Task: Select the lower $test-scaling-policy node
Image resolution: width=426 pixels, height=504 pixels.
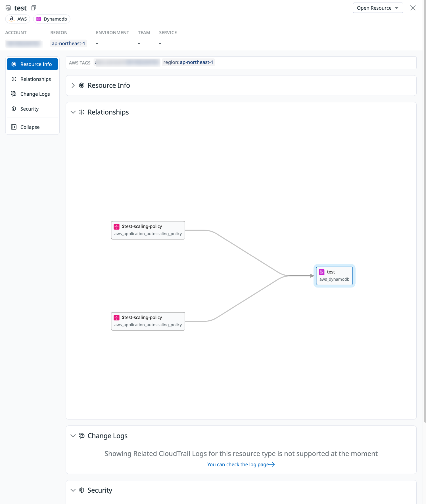Action: click(148, 321)
